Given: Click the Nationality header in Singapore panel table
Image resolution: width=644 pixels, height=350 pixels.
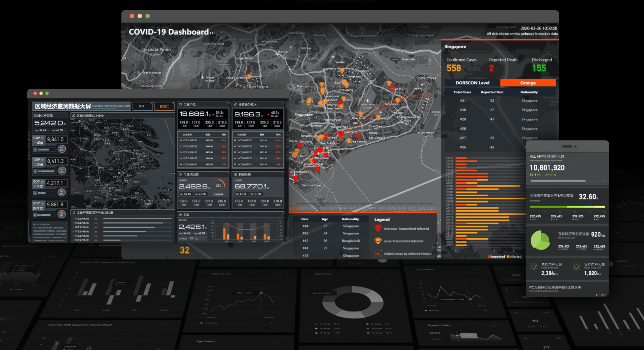Looking at the screenshot, I should (529, 92).
